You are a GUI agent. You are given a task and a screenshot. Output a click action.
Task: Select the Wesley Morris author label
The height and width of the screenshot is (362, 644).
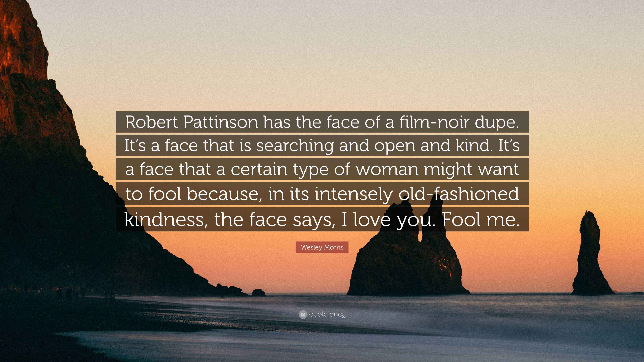point(322,247)
